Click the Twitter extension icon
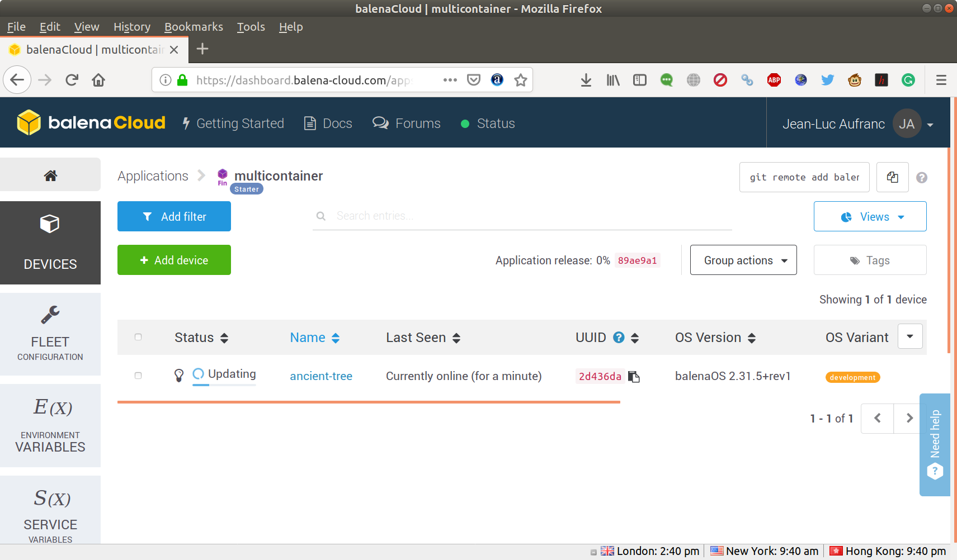Screen dimensions: 957x560 828,80
